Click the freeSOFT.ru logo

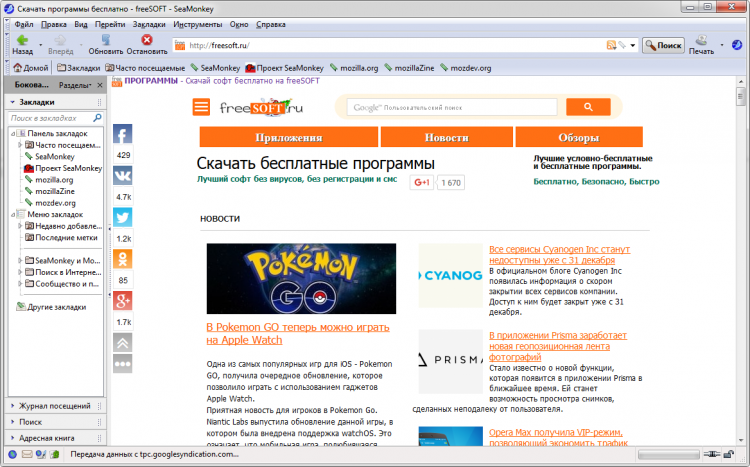click(262, 107)
